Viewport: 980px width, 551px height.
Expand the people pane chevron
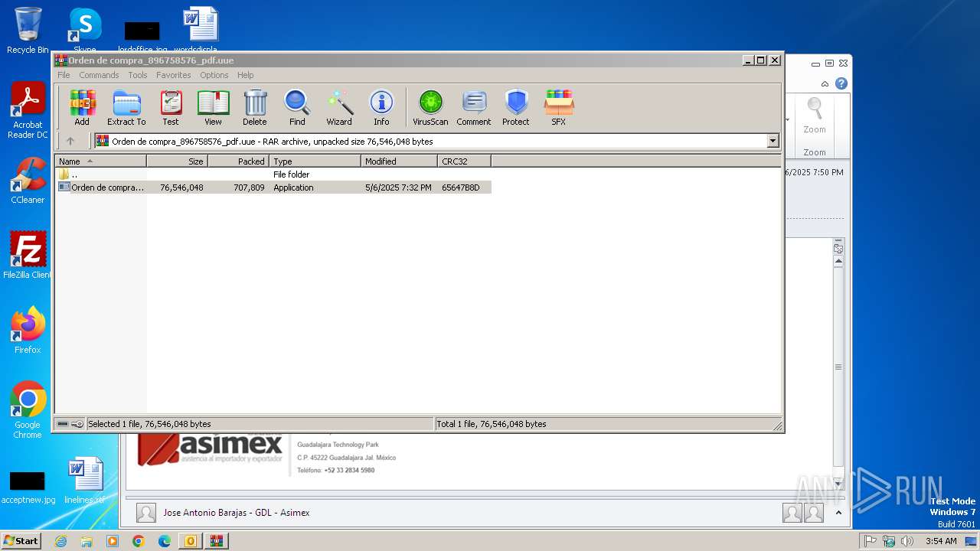pyautogui.click(x=838, y=513)
